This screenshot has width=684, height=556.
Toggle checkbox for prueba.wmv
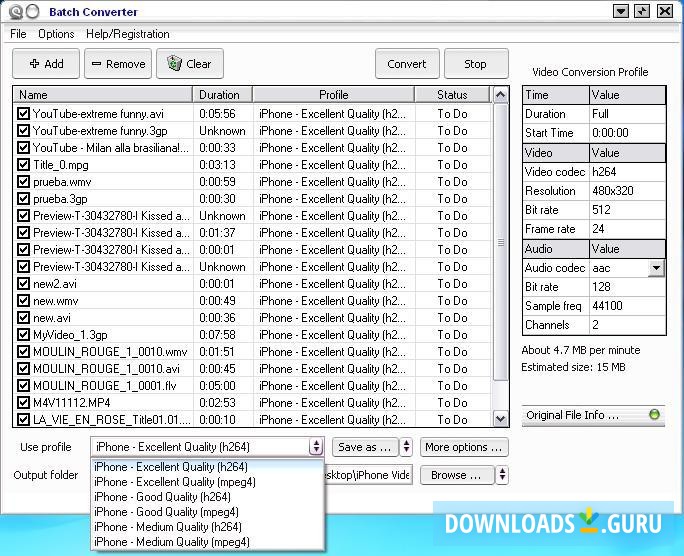[x=23, y=182]
